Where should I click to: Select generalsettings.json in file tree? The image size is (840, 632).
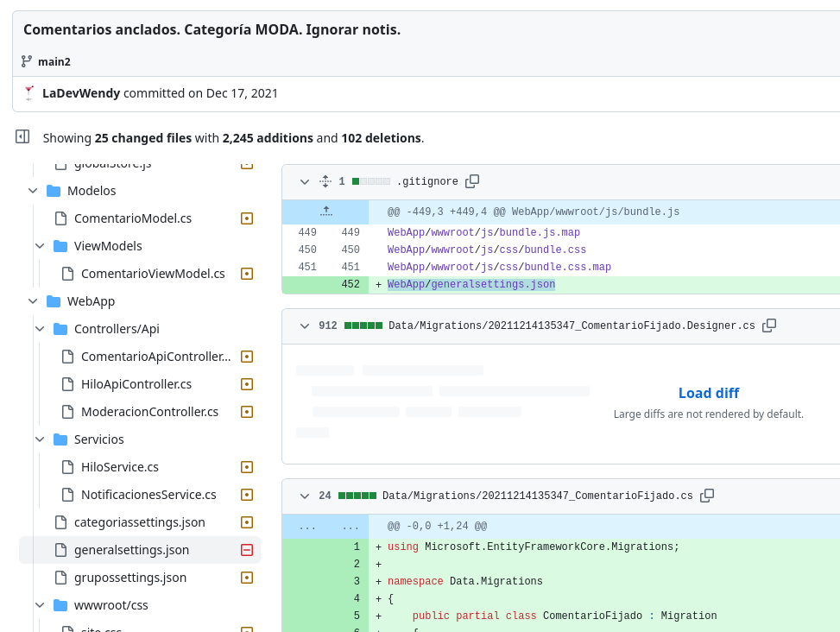[x=131, y=550]
